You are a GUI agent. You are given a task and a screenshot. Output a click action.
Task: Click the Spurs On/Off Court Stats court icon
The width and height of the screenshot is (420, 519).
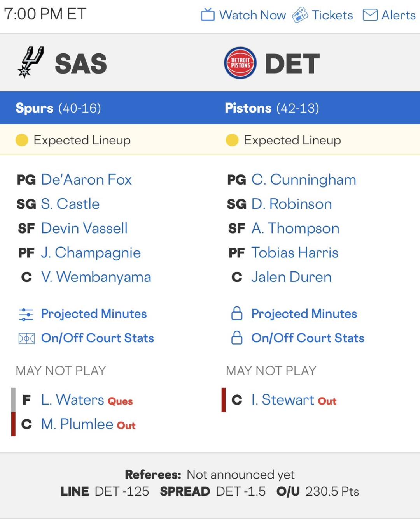[26, 338]
